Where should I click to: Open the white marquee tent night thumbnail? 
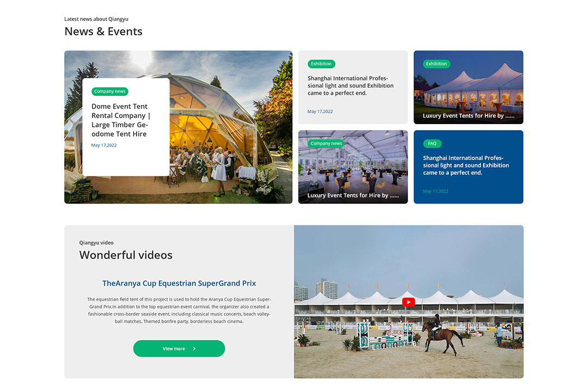468,93
